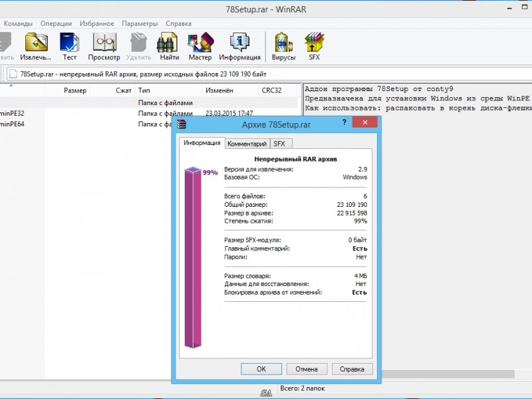Open the Параметры menu
This screenshot has height=399, width=532.
[x=140, y=23]
